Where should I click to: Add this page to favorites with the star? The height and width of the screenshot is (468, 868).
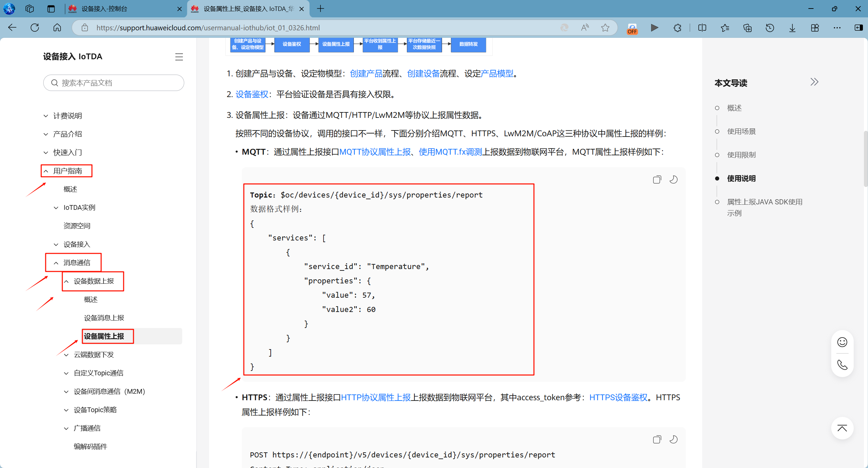(x=605, y=28)
